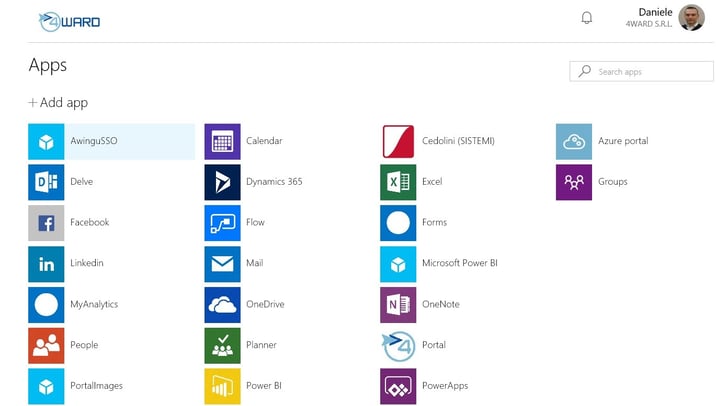The width and height of the screenshot is (716, 406).
Task: Click the Groups app icon
Action: [574, 182]
